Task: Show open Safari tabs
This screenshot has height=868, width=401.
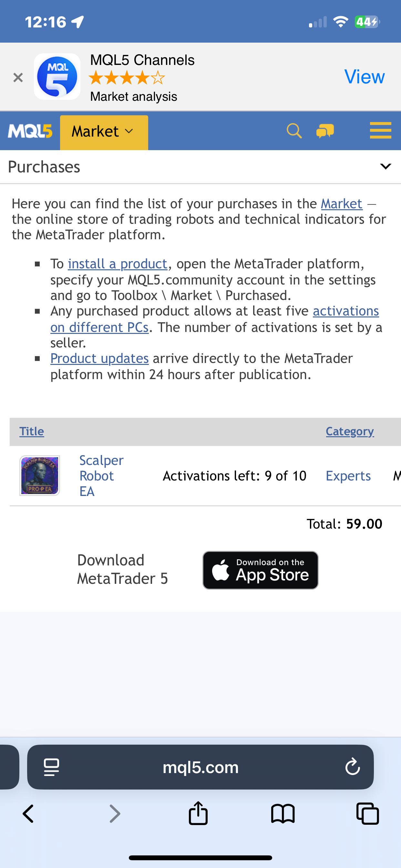Action: 368,814
